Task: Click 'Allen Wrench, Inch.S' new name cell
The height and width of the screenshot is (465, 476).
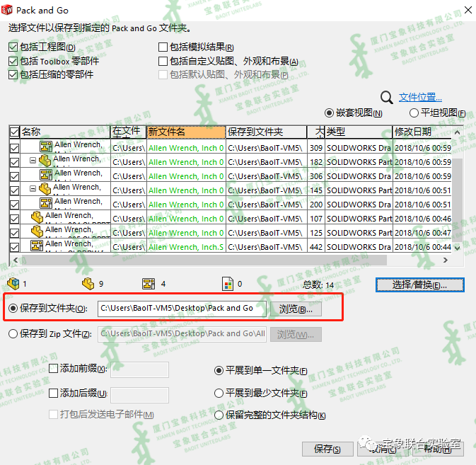Action: (186, 247)
